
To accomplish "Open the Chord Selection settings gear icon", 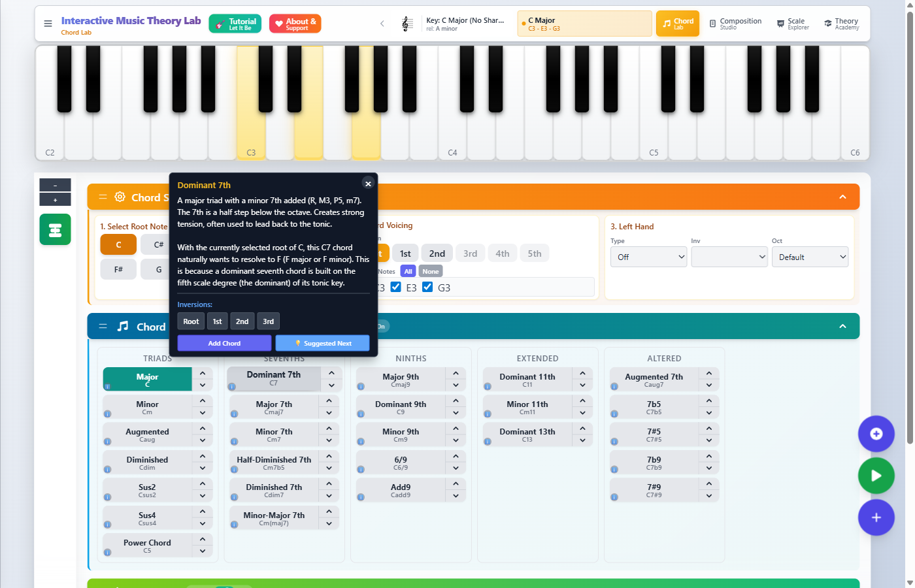I will coord(120,197).
